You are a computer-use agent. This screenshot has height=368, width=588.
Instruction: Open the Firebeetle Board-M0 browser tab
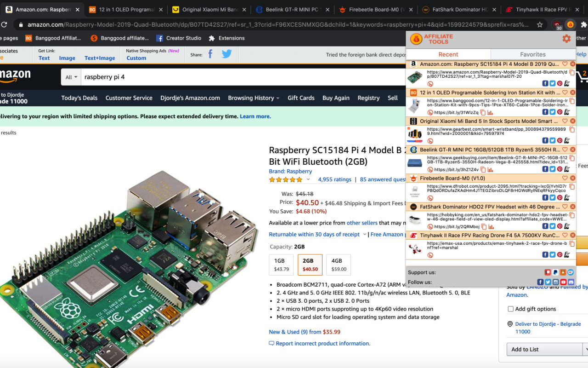tap(375, 9)
